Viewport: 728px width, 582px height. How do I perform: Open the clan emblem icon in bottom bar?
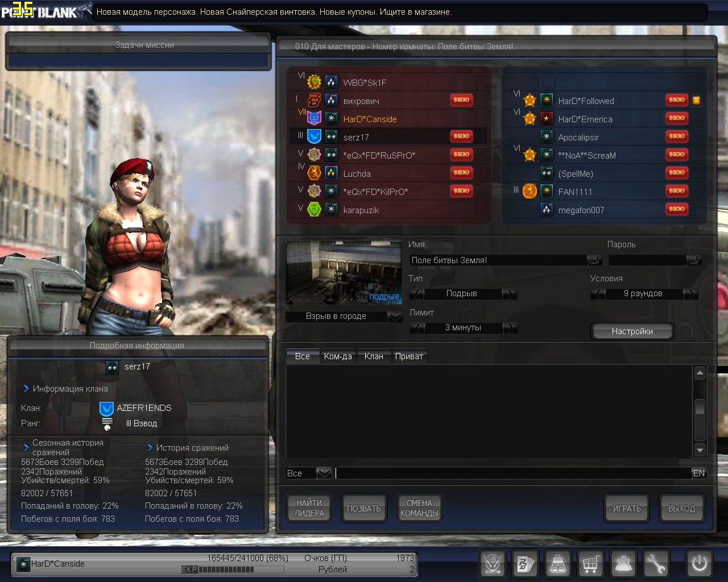[x=493, y=564]
